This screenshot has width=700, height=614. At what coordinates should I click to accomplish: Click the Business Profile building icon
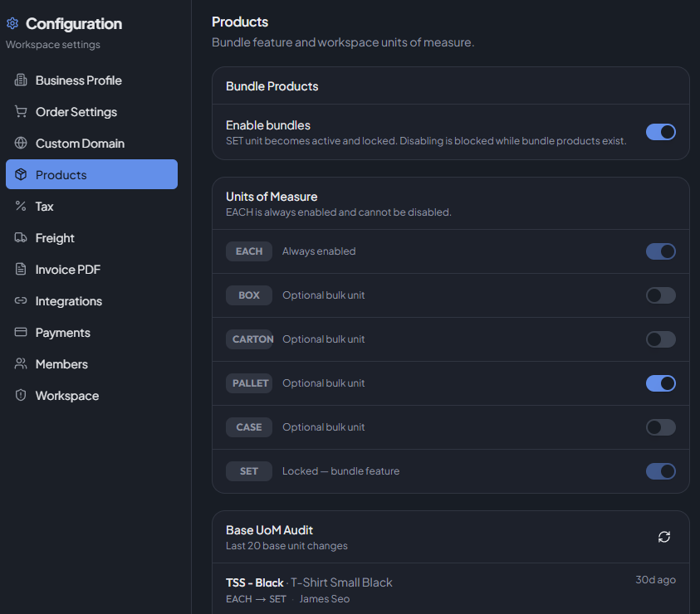(21, 80)
